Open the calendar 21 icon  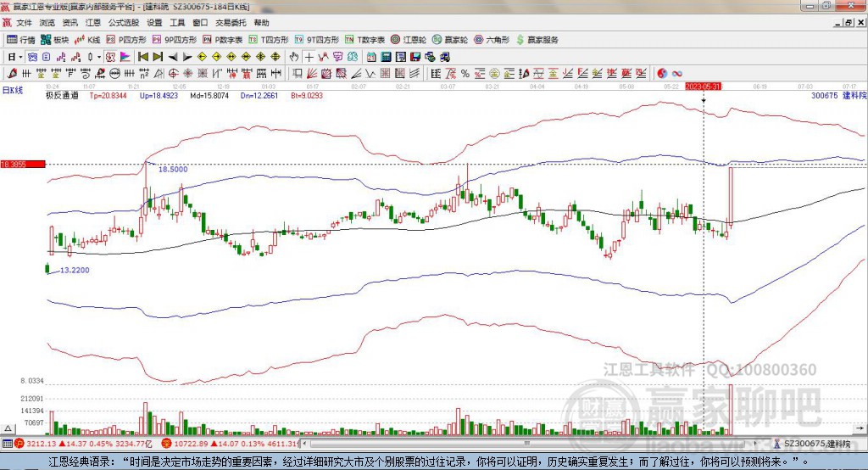[x=371, y=57]
